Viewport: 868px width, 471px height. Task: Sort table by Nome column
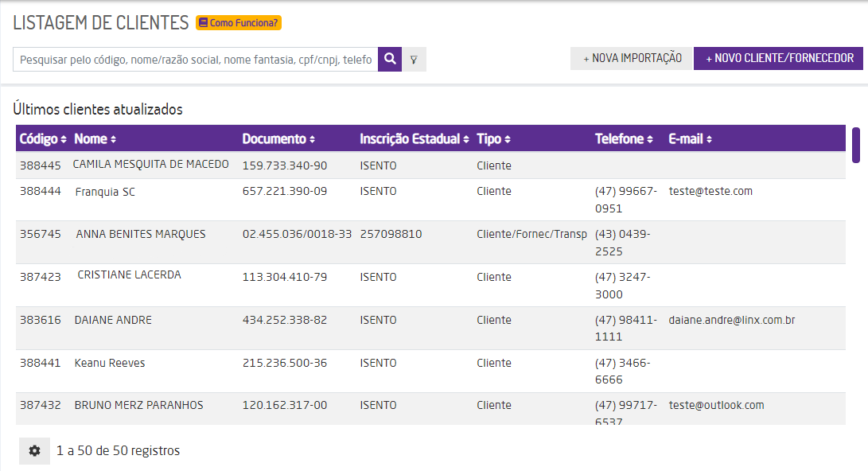click(x=95, y=139)
